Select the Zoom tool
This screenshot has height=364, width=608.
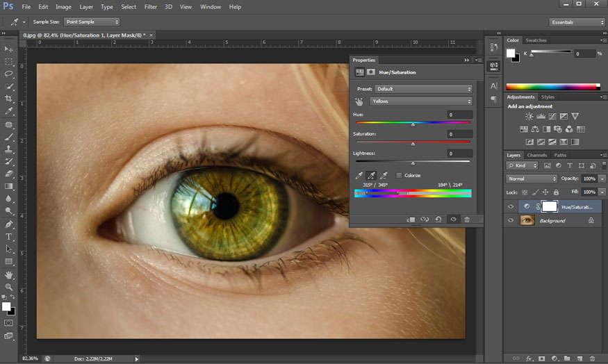[x=9, y=287]
